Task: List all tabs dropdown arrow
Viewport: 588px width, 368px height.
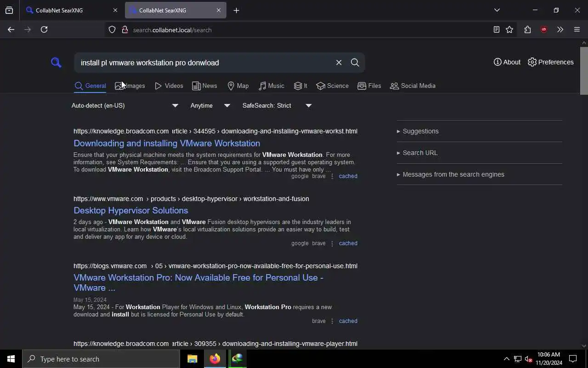Action: (x=497, y=10)
